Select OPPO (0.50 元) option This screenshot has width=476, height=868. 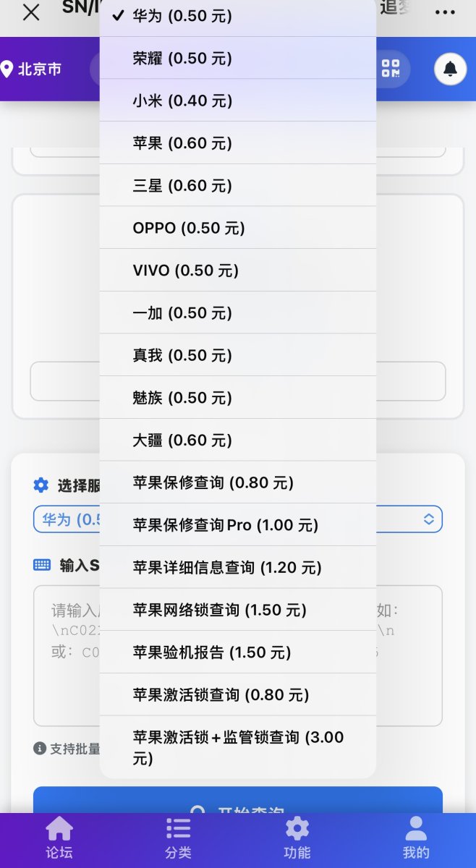(189, 229)
